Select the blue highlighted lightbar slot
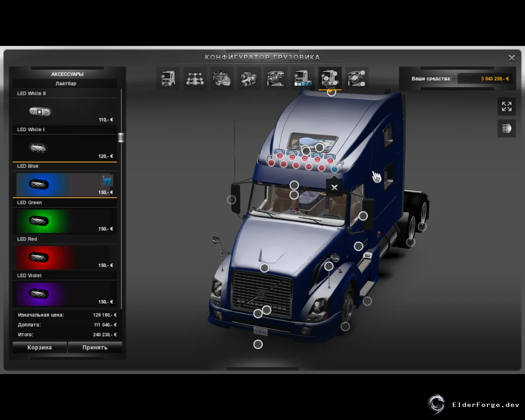The image size is (525, 420). click(x=335, y=169)
